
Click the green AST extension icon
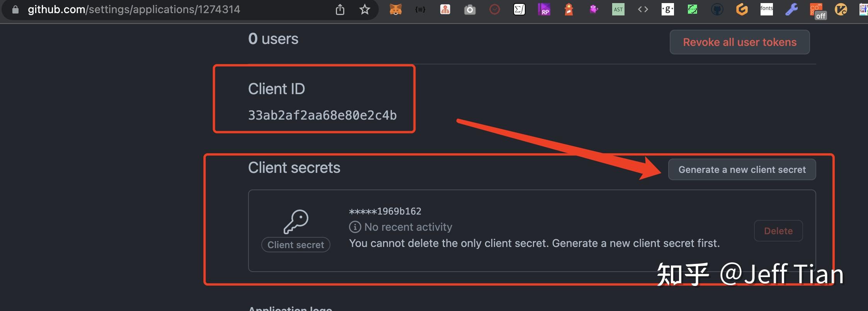[618, 9]
